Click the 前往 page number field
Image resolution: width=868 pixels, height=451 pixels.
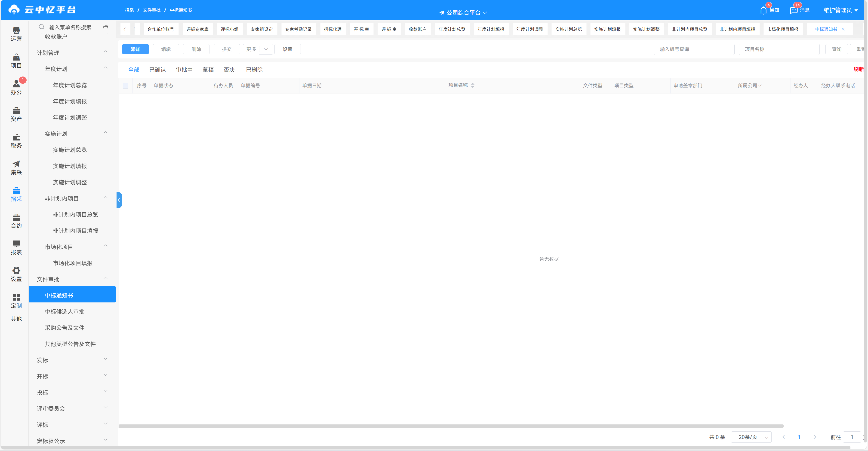coord(852,437)
